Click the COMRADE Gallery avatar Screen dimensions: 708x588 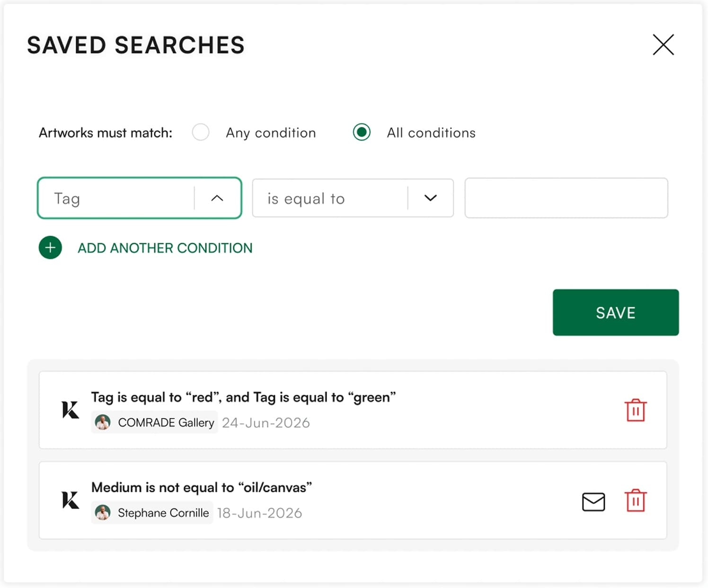(x=103, y=422)
